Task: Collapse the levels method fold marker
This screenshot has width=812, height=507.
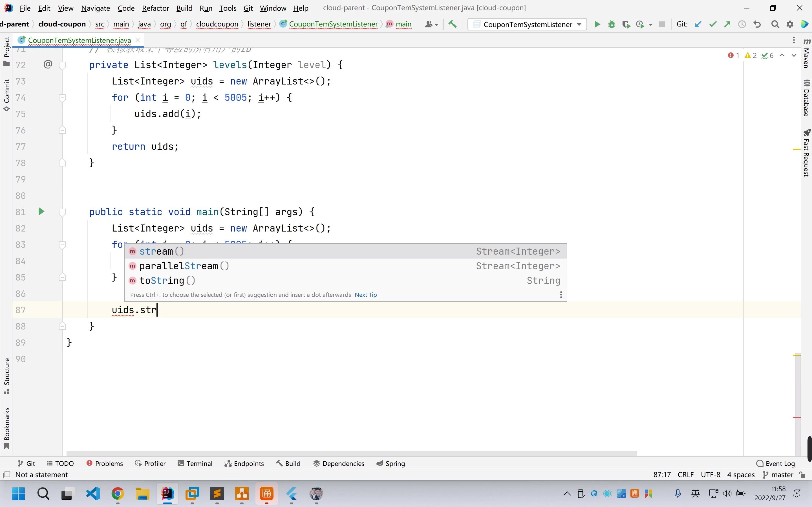Action: (x=62, y=65)
